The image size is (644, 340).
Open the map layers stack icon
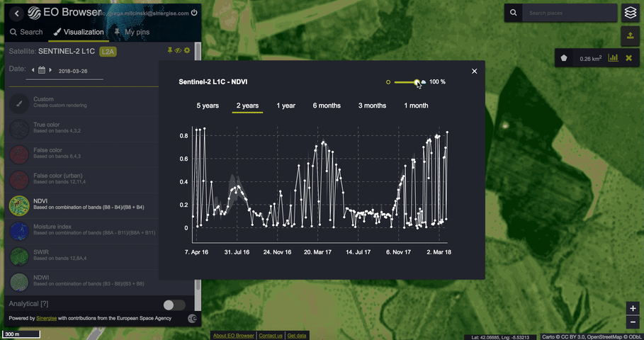pos(631,13)
